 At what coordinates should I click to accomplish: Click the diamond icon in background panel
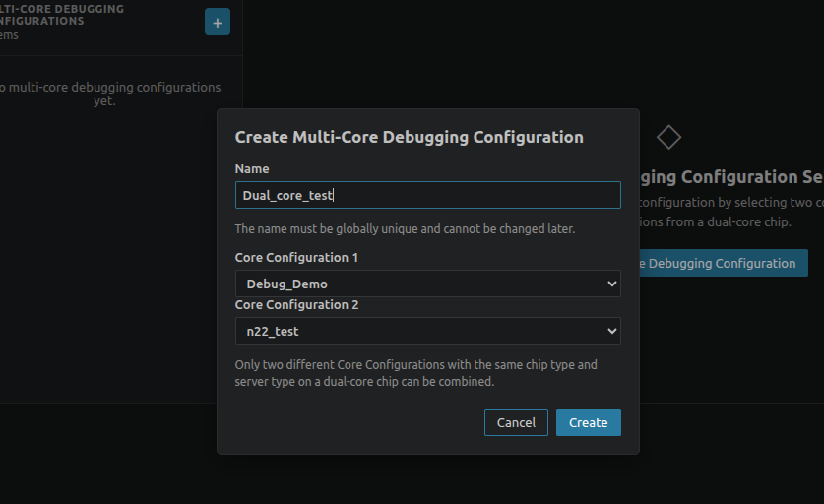[x=668, y=137]
